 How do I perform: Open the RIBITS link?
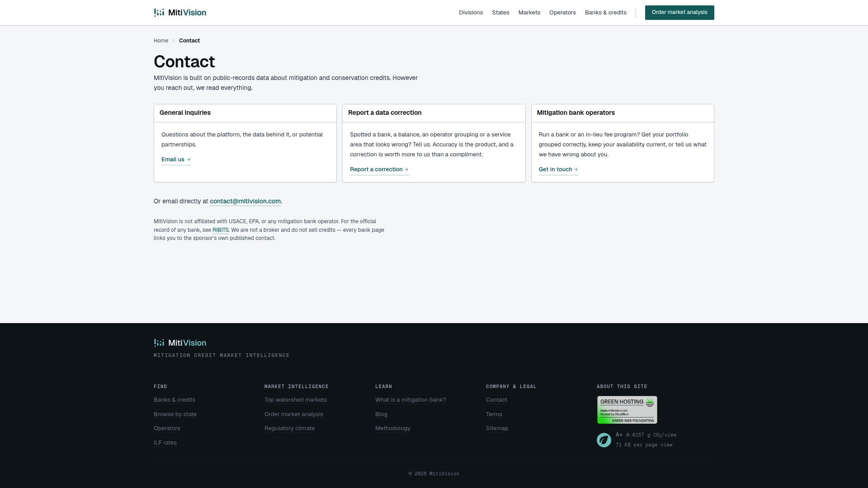221,230
